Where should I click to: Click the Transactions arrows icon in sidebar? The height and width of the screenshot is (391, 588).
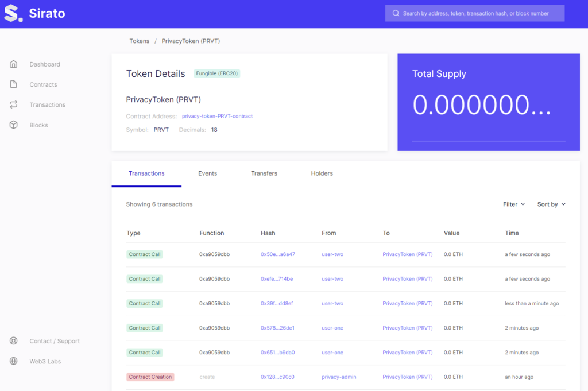[14, 104]
